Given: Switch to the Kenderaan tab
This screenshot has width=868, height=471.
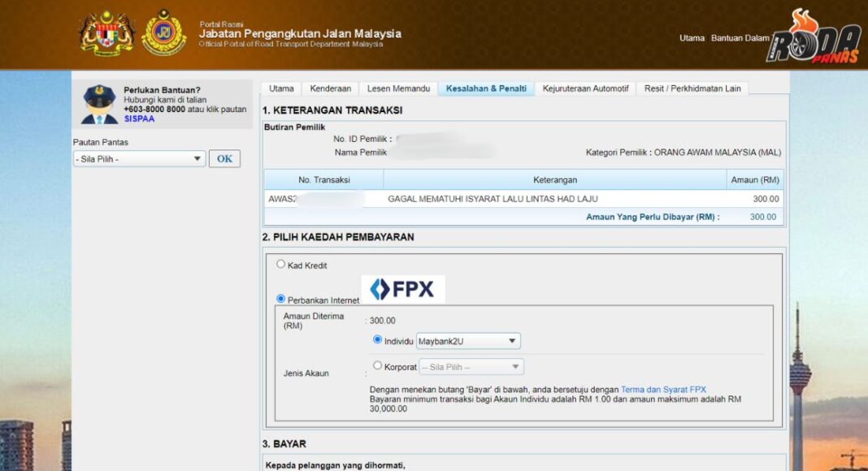Looking at the screenshot, I should (332, 89).
